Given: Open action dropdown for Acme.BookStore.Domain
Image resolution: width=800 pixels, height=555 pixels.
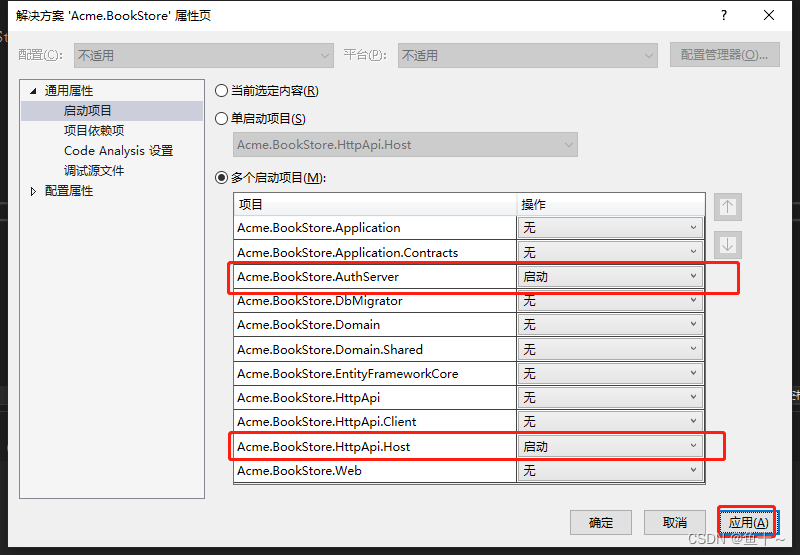Looking at the screenshot, I should tap(610, 324).
